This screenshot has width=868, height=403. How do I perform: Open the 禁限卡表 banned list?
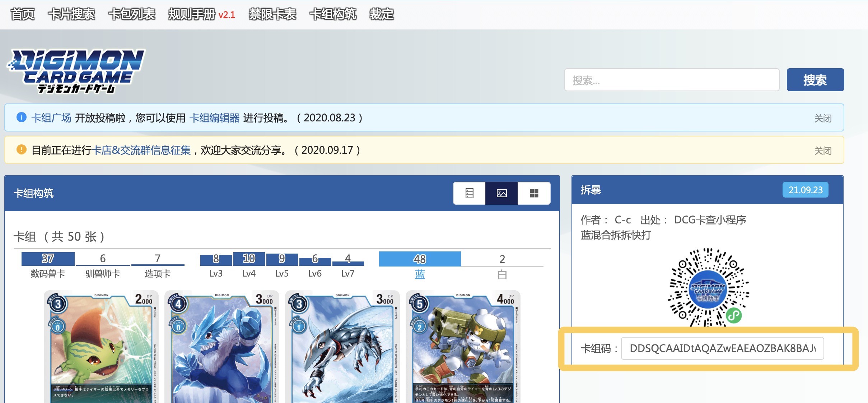272,14
